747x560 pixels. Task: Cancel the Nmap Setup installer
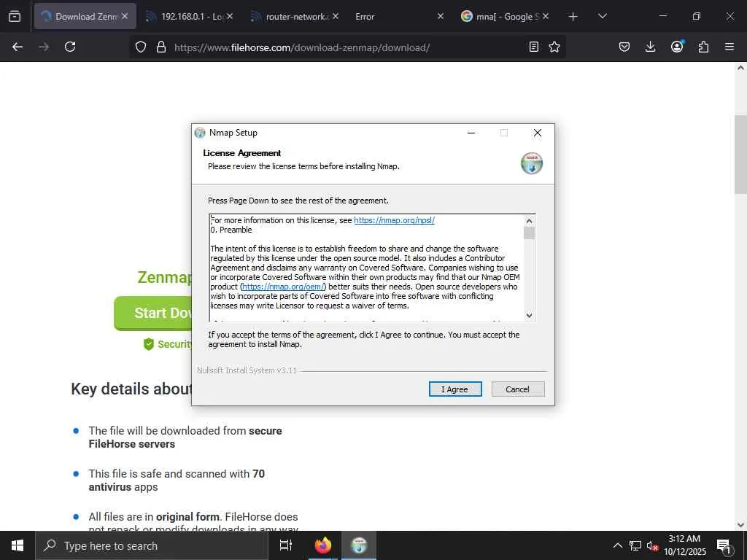pyautogui.click(x=518, y=389)
